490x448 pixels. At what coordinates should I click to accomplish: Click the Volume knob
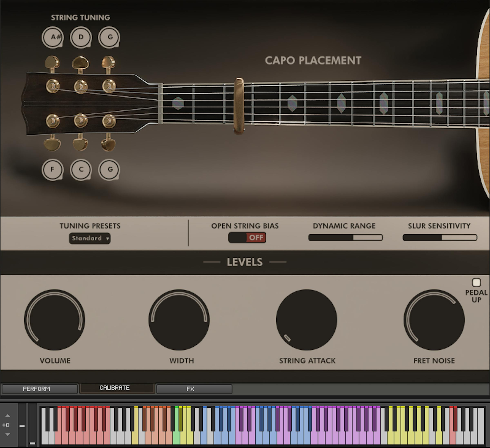pyautogui.click(x=55, y=320)
